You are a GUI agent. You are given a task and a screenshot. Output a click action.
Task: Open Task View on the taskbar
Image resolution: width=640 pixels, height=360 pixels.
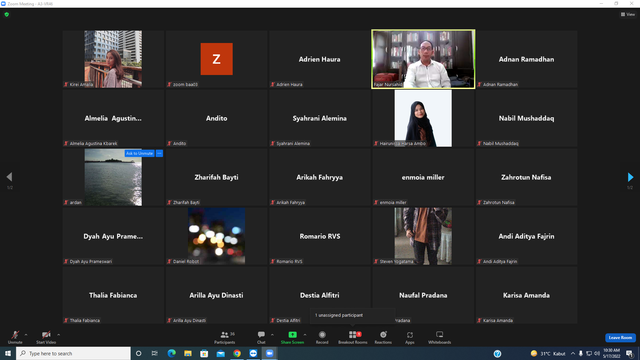coord(155,353)
